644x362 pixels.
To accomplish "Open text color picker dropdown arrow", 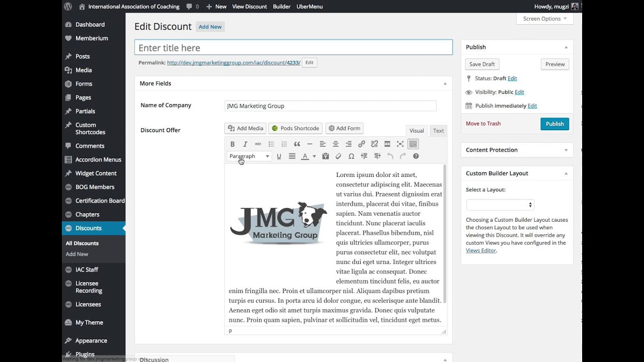I will click(314, 156).
